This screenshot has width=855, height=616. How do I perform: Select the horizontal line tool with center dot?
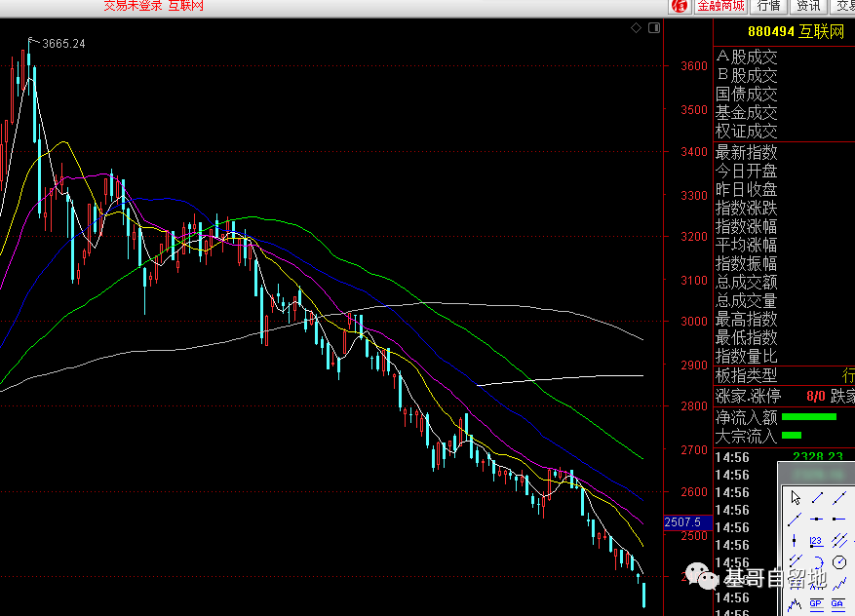tap(816, 519)
